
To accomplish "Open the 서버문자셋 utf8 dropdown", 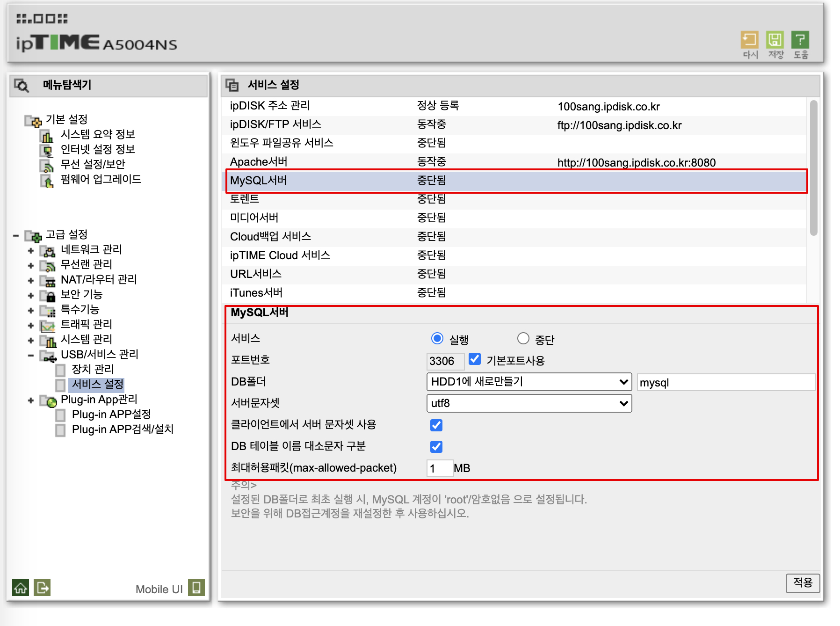I will point(529,403).
